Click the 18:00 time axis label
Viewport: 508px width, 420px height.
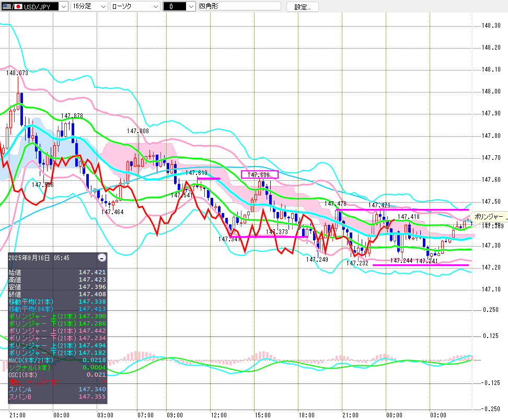click(x=306, y=415)
